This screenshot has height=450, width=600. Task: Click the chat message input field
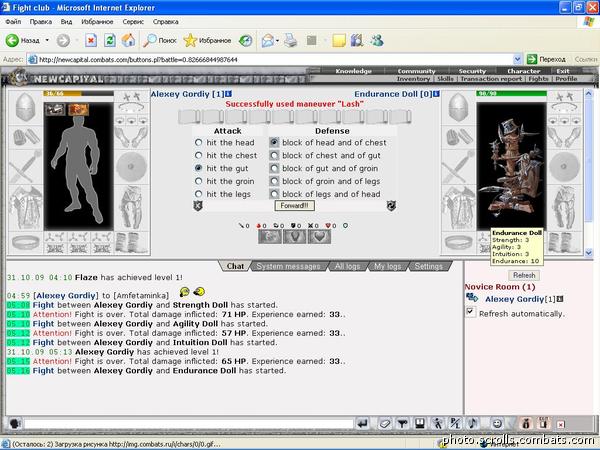(x=189, y=424)
